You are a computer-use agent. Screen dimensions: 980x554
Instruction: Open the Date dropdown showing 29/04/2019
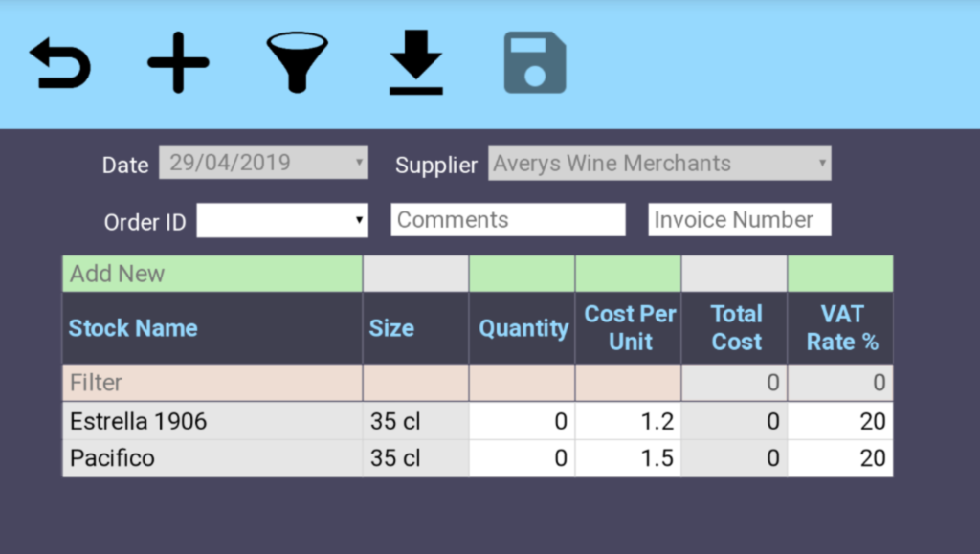(263, 163)
